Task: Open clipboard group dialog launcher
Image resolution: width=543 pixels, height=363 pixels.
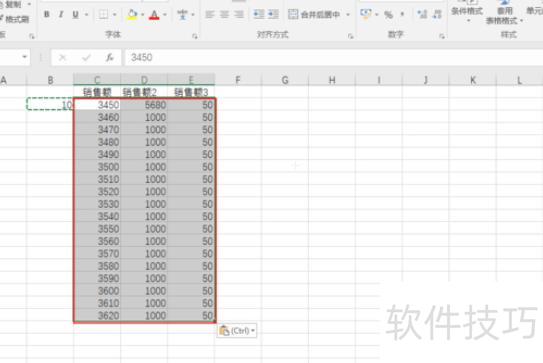Action: [x=32, y=36]
